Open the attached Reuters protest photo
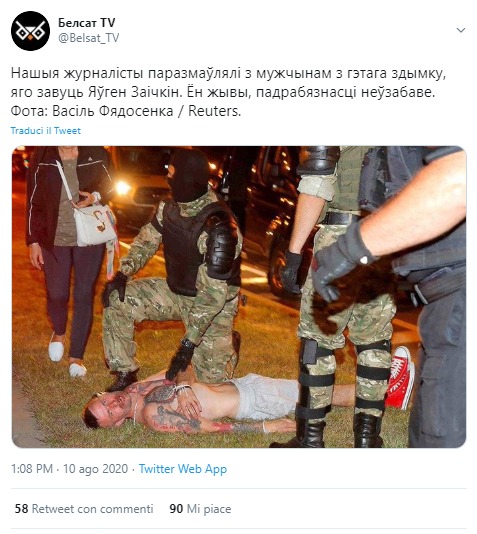 point(239,297)
